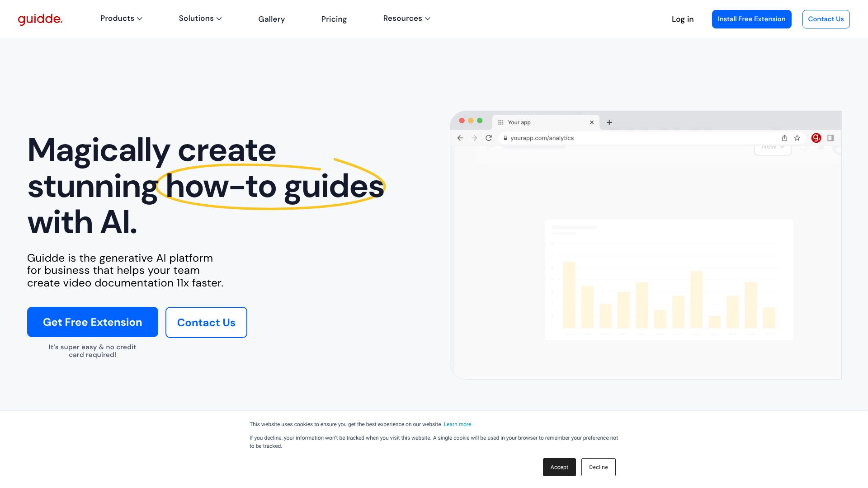Open the Resources dropdown menu
868x488 pixels.
coord(406,19)
